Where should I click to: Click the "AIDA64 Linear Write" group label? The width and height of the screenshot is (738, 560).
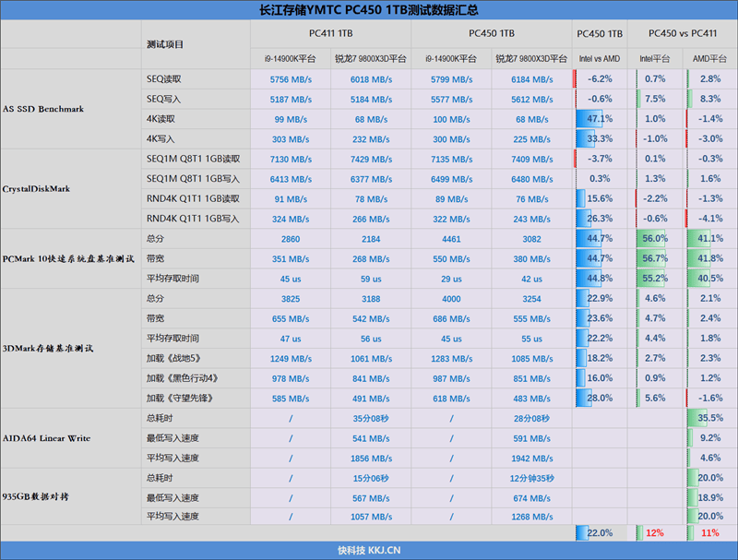(46, 437)
